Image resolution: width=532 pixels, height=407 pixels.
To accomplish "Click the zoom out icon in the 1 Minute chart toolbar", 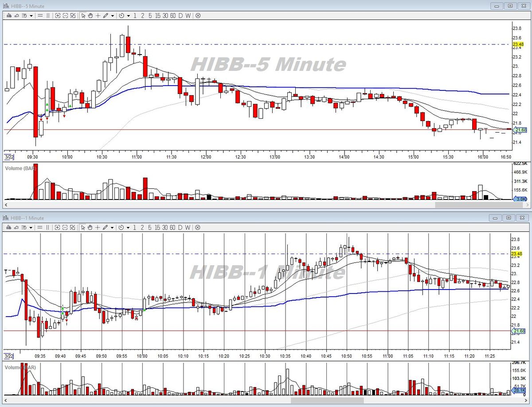I will (x=65, y=227).
